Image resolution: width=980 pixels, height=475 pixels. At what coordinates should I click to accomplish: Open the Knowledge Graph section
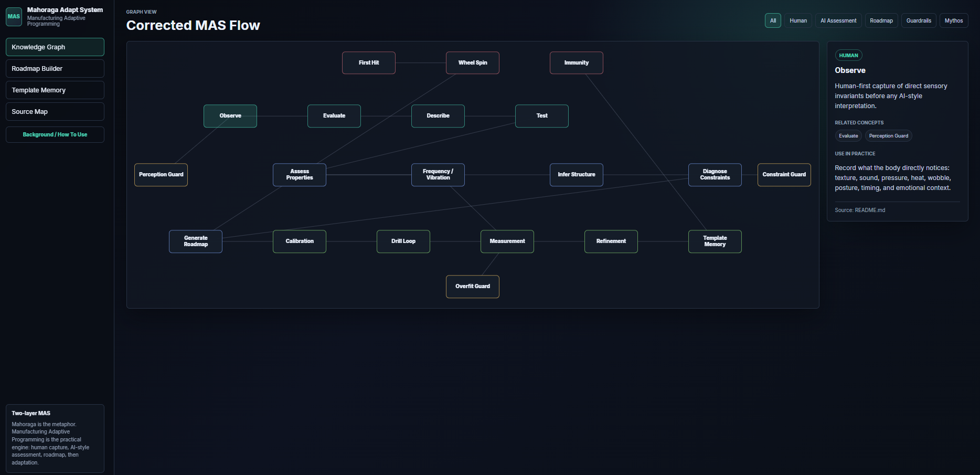55,47
